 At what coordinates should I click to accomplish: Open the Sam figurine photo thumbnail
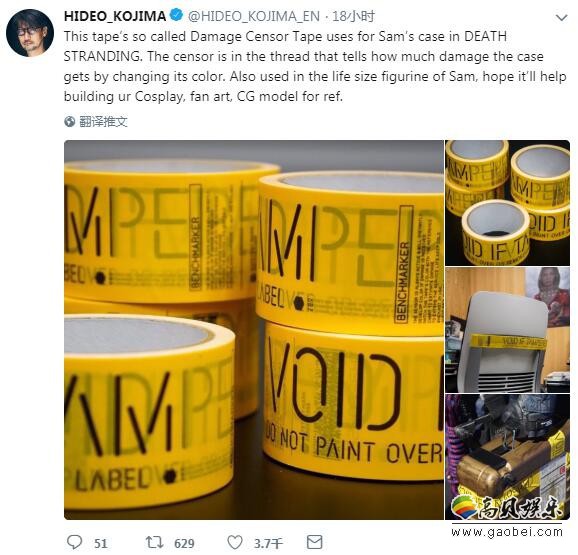[x=507, y=457]
